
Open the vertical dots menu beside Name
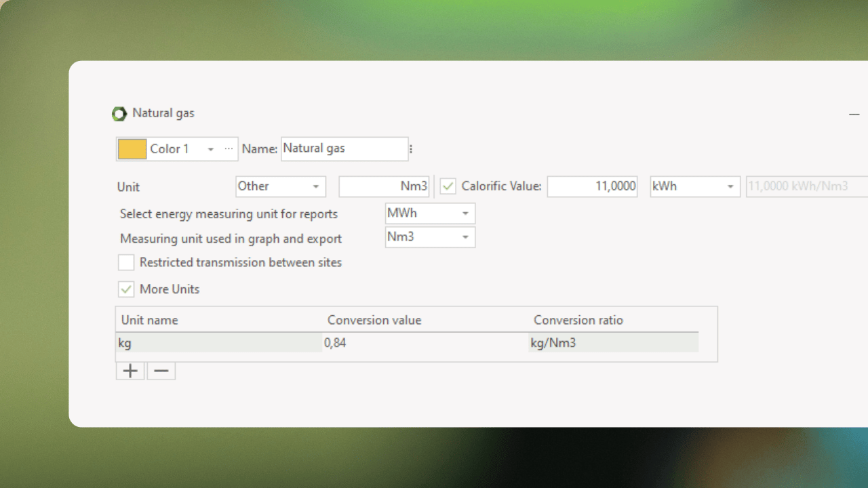point(411,149)
